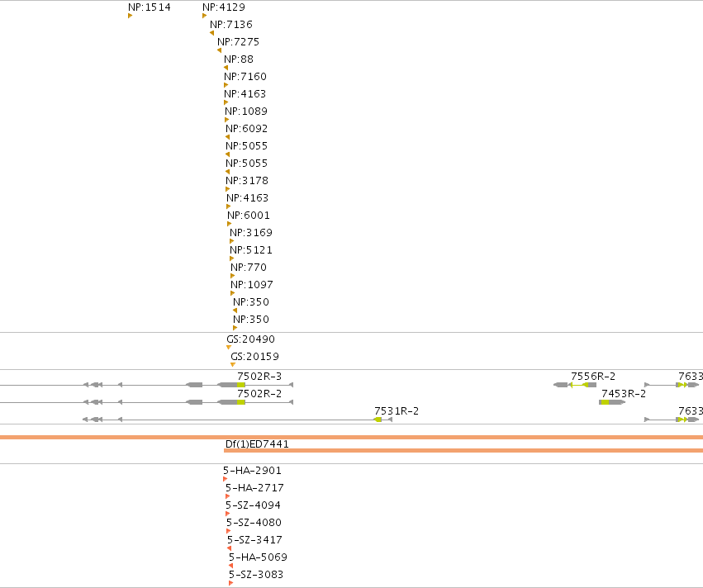The width and height of the screenshot is (703, 588).
Task: Click the insertion marker below NP:88
Action: point(226,68)
